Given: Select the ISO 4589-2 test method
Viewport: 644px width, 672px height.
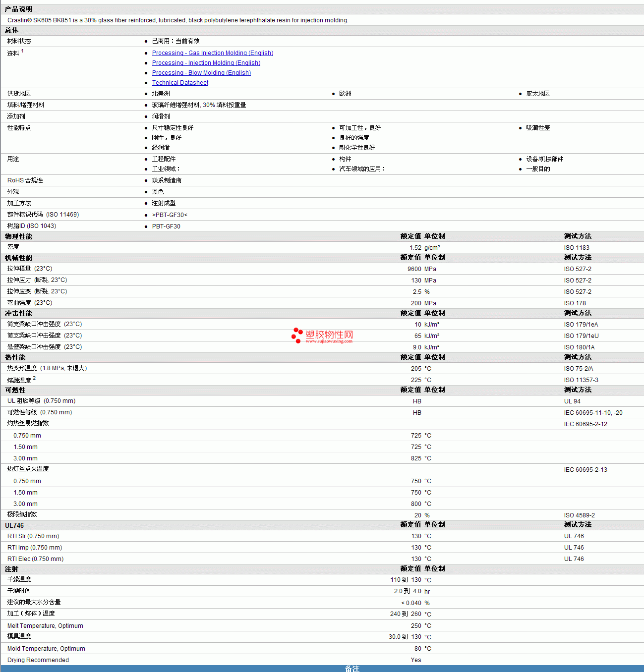Looking at the screenshot, I should point(580,515).
